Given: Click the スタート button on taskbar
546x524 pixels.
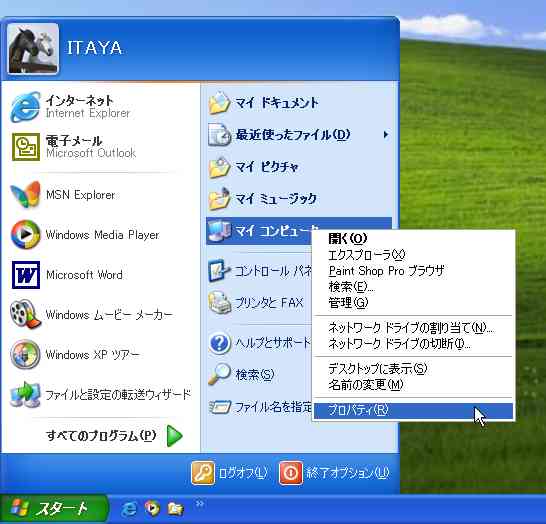Looking at the screenshot, I should click(54, 509).
